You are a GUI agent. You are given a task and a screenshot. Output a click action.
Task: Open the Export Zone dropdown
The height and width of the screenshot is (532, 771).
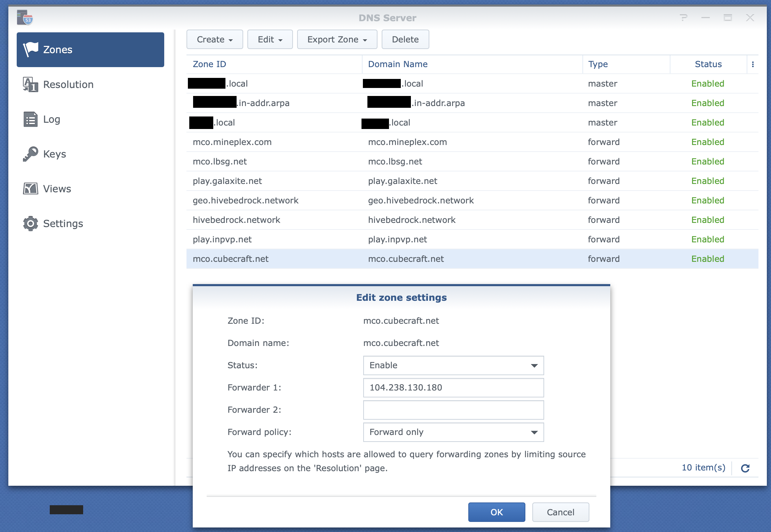click(336, 39)
